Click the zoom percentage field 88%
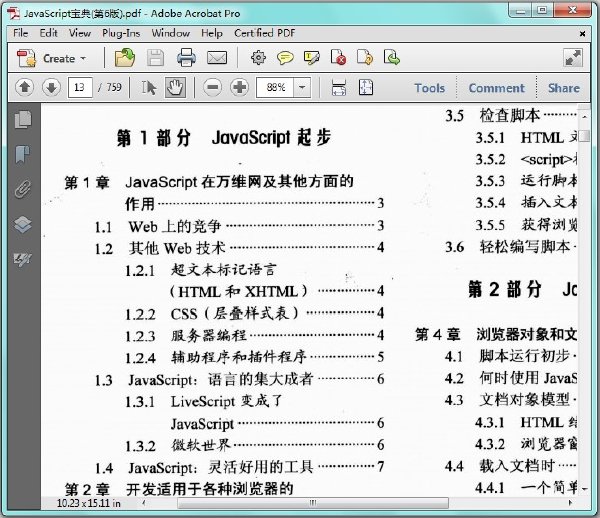The height and width of the screenshot is (518, 600). pos(275,88)
